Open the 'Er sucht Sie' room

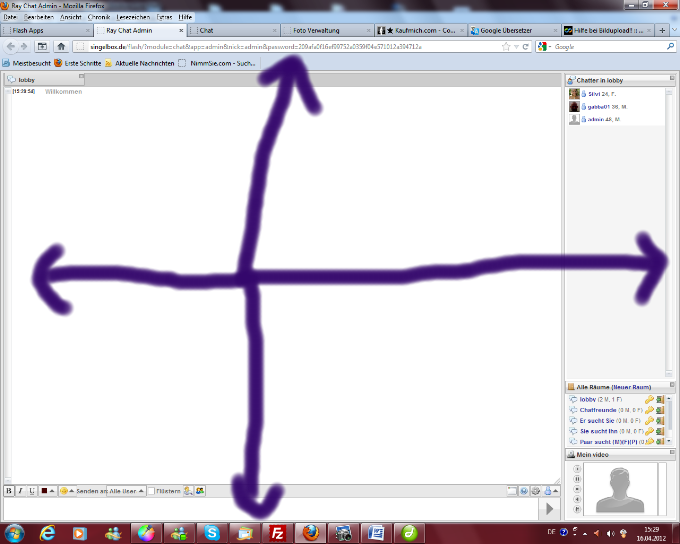[597, 420]
